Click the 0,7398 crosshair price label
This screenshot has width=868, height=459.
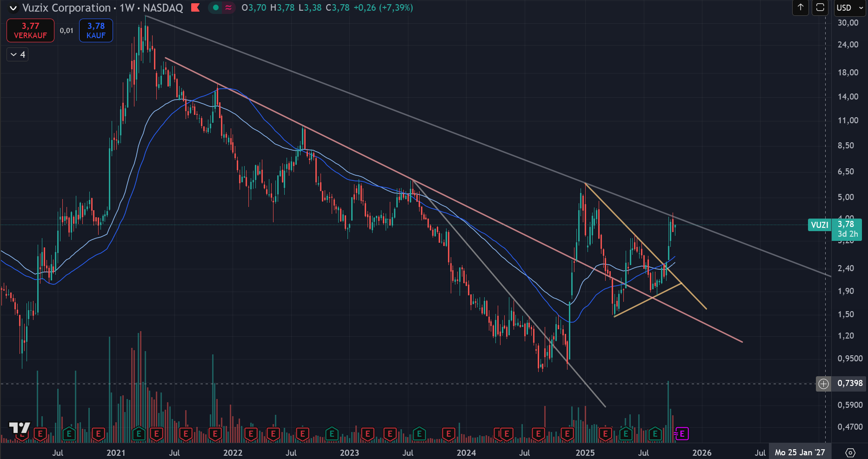[850, 383]
